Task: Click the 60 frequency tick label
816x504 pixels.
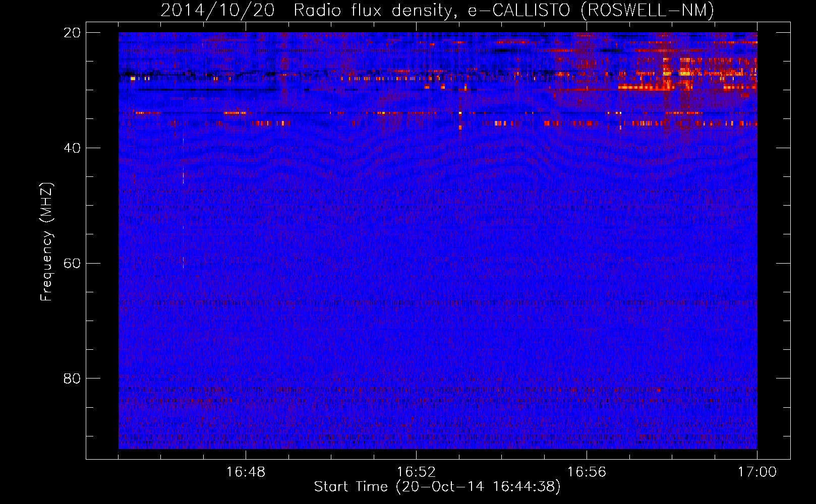Action: pos(72,264)
